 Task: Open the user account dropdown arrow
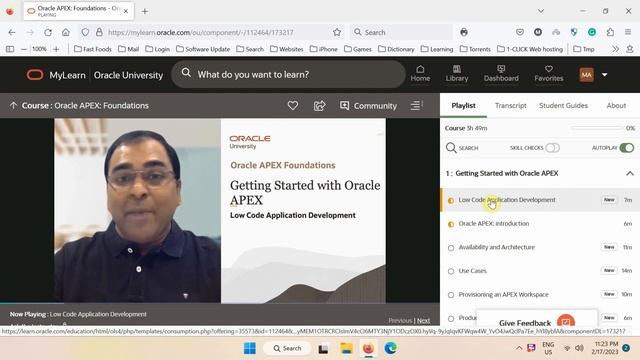point(604,75)
